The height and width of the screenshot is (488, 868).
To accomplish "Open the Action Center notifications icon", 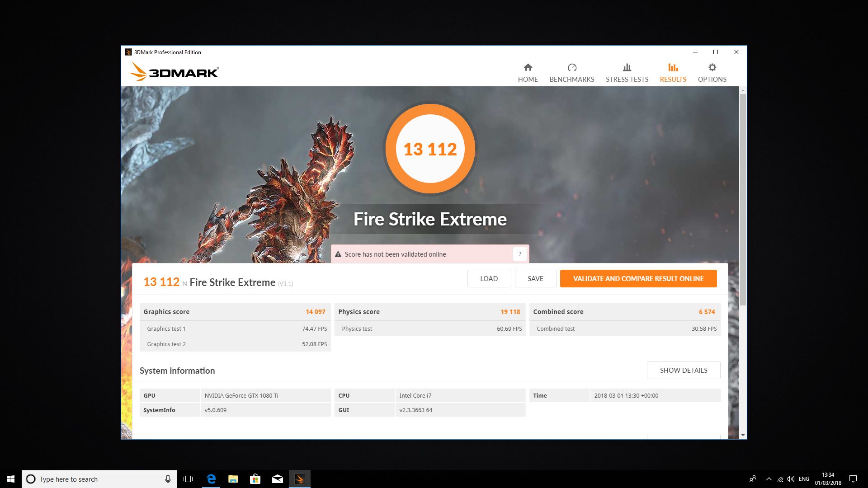I will (853, 479).
